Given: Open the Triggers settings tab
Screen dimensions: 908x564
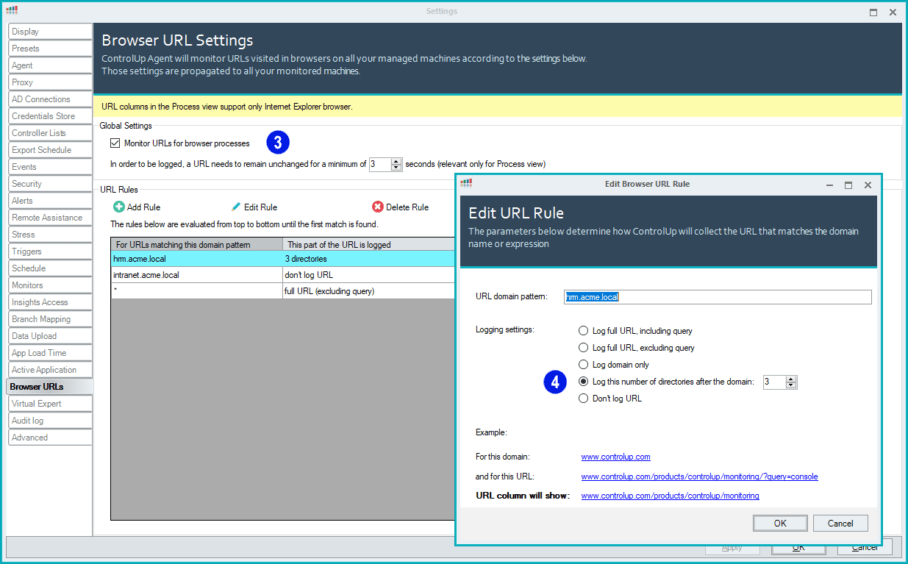Looking at the screenshot, I should [x=50, y=251].
